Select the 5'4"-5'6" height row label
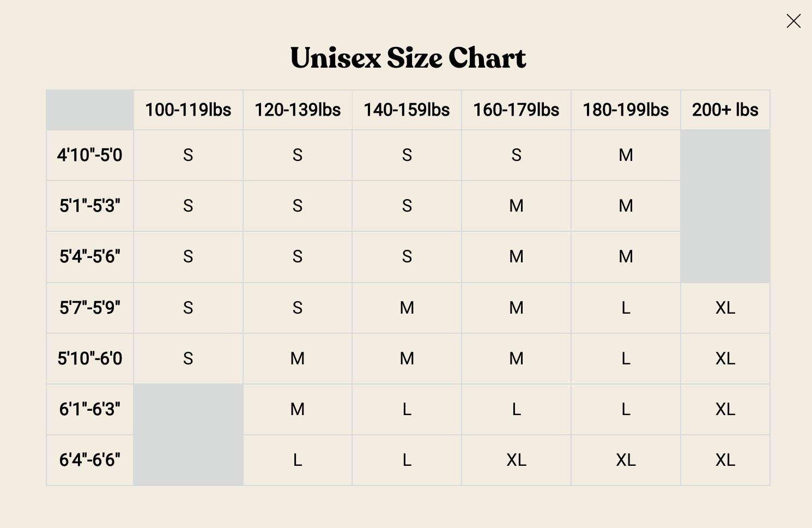The image size is (812, 528). [90, 257]
